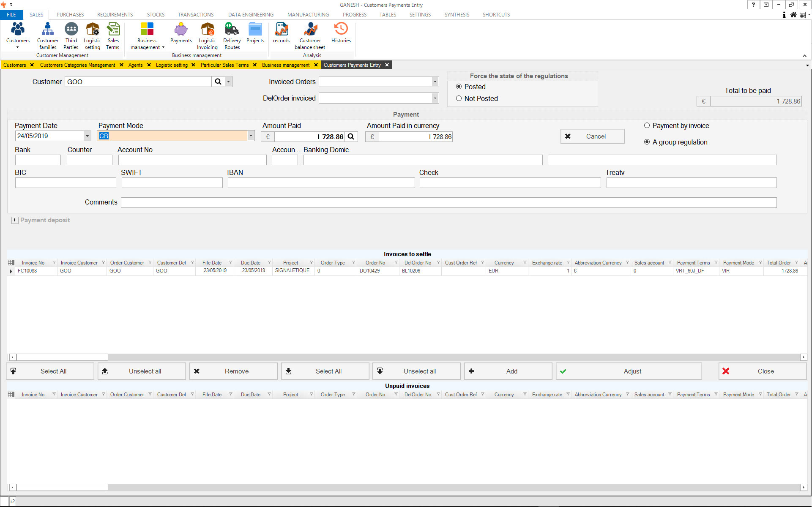
Task: Switch to the PURCHASES ribbon tab
Action: point(70,14)
